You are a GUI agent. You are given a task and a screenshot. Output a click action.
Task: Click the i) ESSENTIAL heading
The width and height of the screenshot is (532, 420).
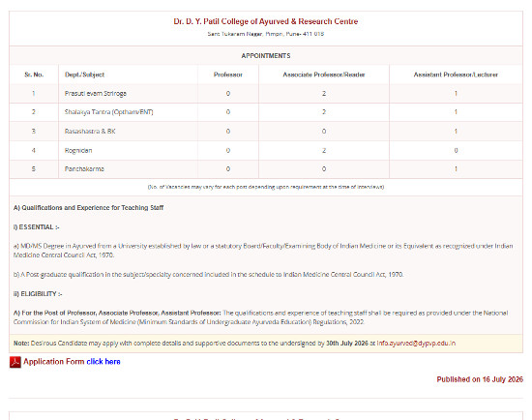pos(37,227)
